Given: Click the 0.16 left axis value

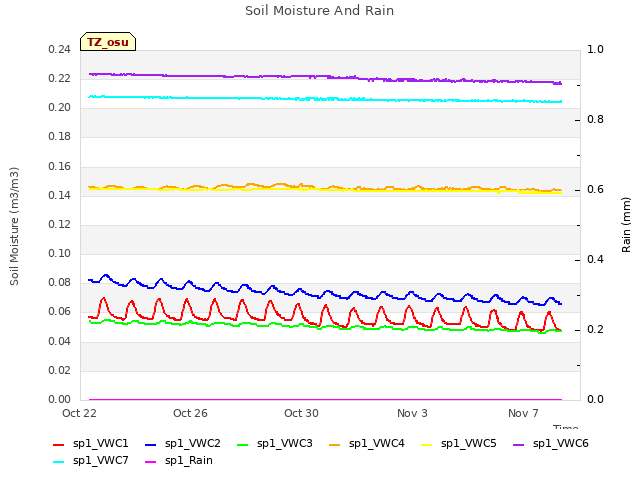Looking at the screenshot, I should pyautogui.click(x=60, y=167).
